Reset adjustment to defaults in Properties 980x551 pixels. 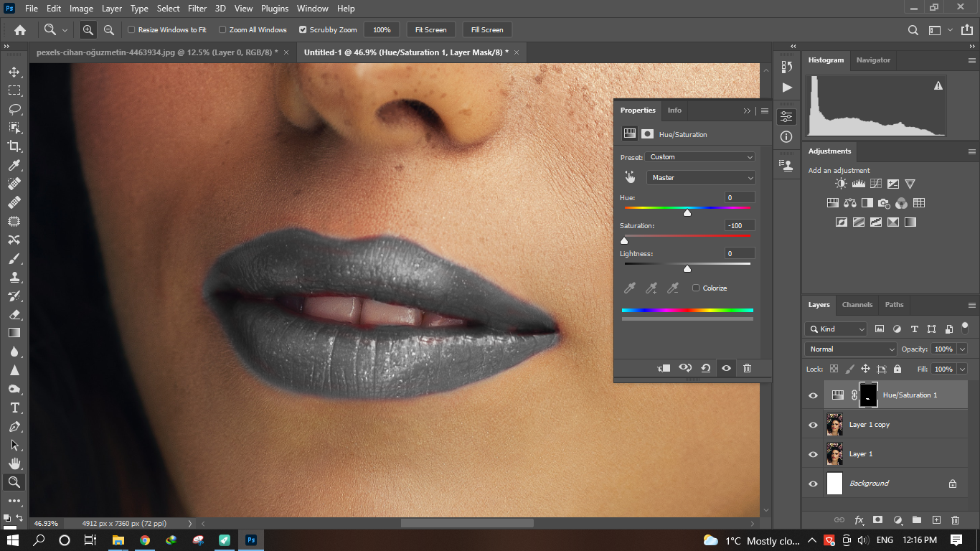706,368
